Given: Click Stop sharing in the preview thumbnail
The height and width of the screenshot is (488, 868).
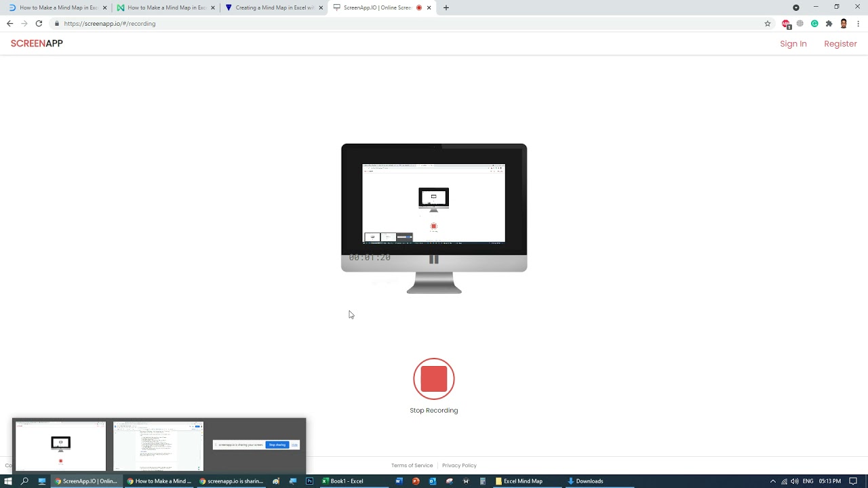Looking at the screenshot, I should pyautogui.click(x=277, y=445).
